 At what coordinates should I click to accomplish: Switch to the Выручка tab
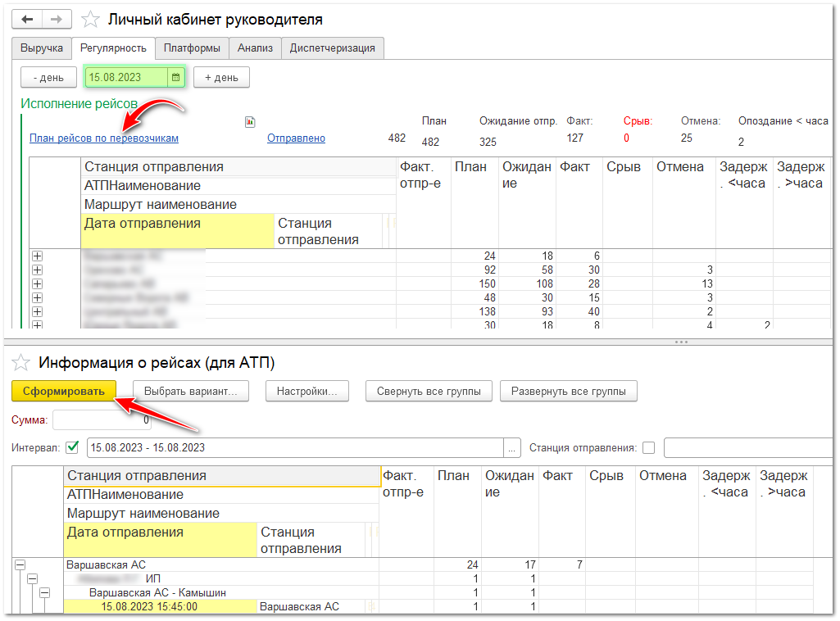[42, 48]
